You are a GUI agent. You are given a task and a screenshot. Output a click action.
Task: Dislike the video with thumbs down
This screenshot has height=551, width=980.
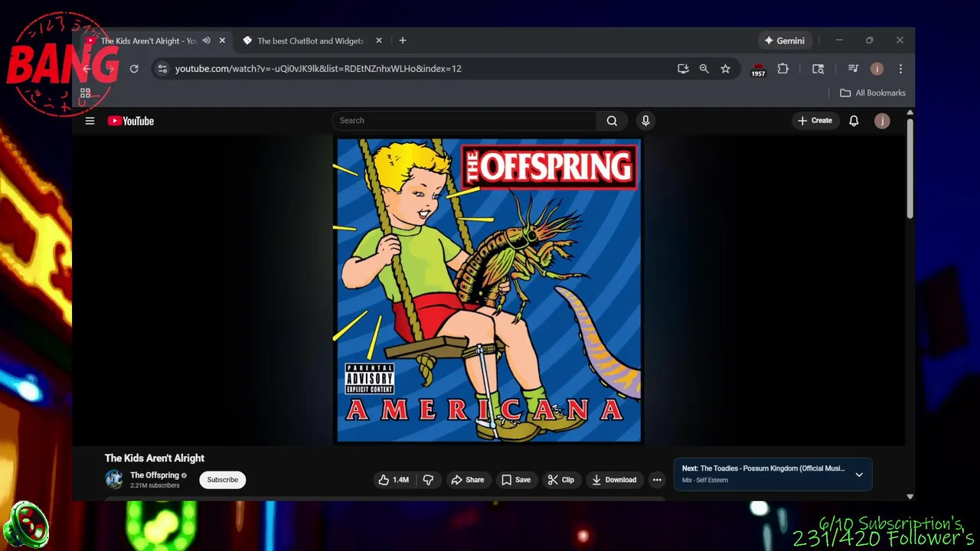(428, 480)
